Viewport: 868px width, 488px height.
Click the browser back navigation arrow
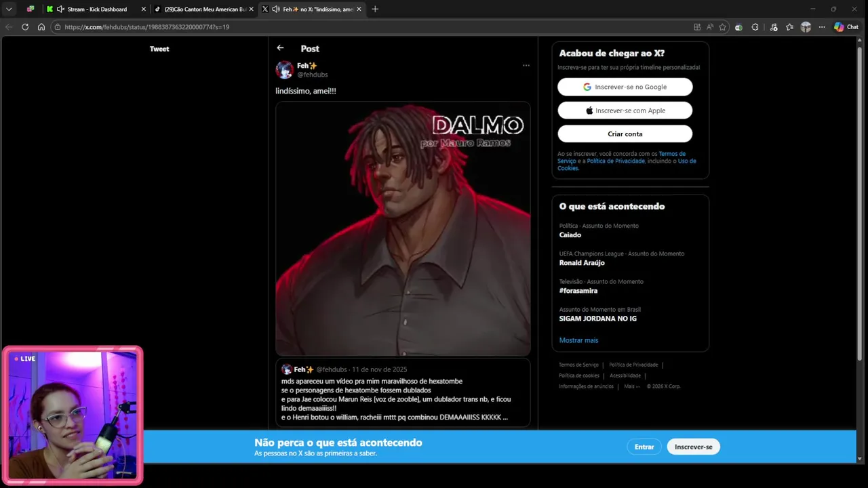point(9,27)
